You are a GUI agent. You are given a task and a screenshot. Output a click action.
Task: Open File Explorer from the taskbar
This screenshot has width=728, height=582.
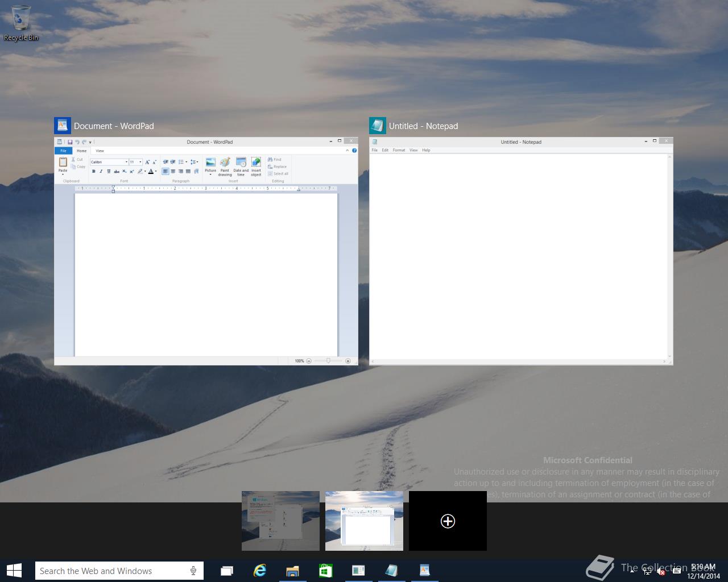click(292, 571)
